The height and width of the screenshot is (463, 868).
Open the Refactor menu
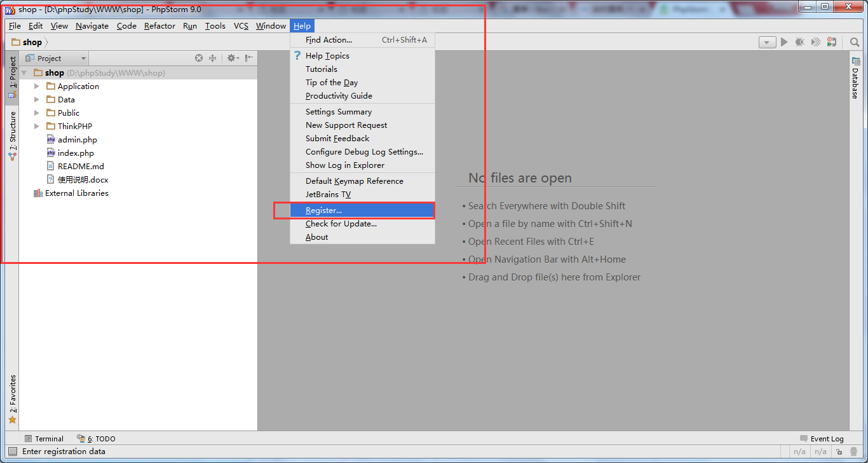tap(159, 25)
